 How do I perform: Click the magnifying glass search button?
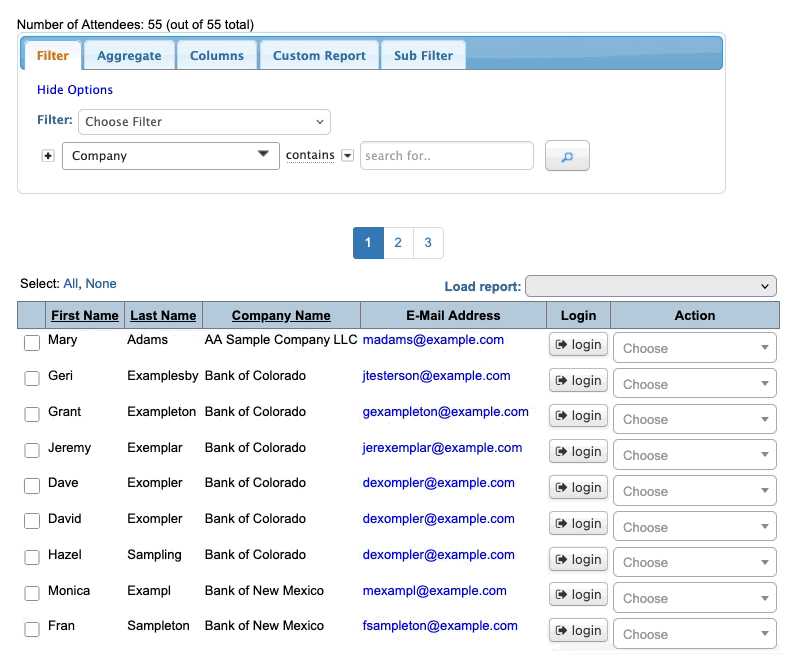tap(567, 156)
